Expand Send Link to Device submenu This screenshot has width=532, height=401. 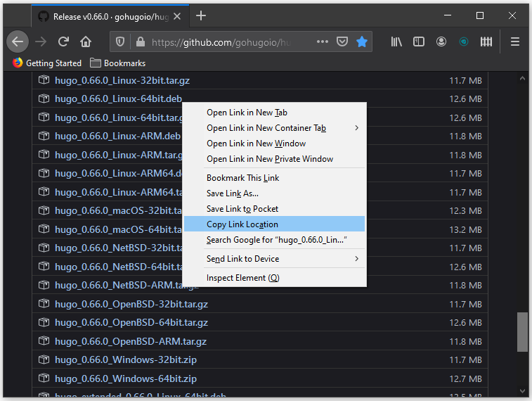tap(275, 259)
